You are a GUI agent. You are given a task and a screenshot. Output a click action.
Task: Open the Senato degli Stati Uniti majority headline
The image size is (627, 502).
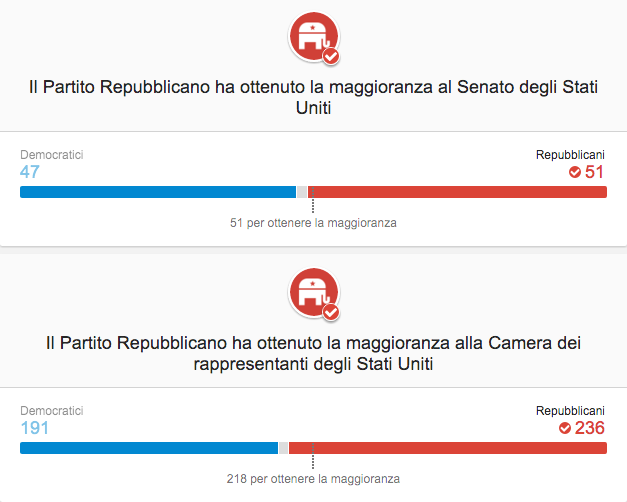[x=313, y=99]
